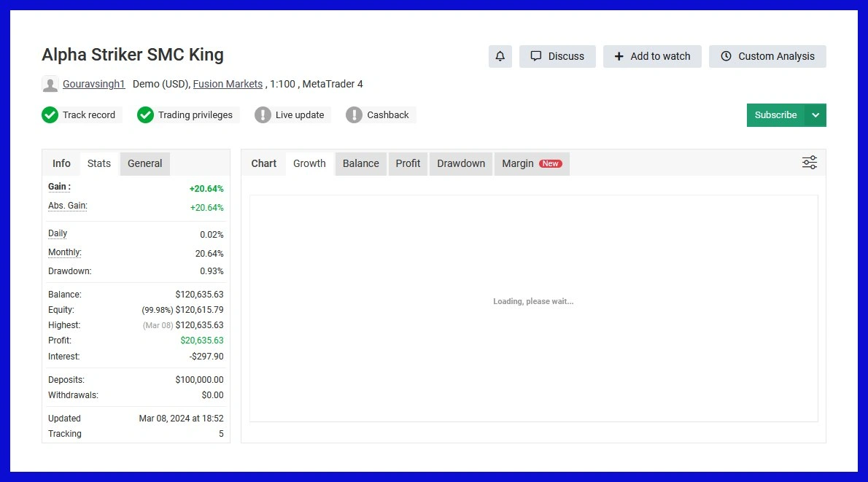Viewport: 868px width, 482px height.
Task: Click the Discuss button
Action: pyautogui.click(x=557, y=56)
